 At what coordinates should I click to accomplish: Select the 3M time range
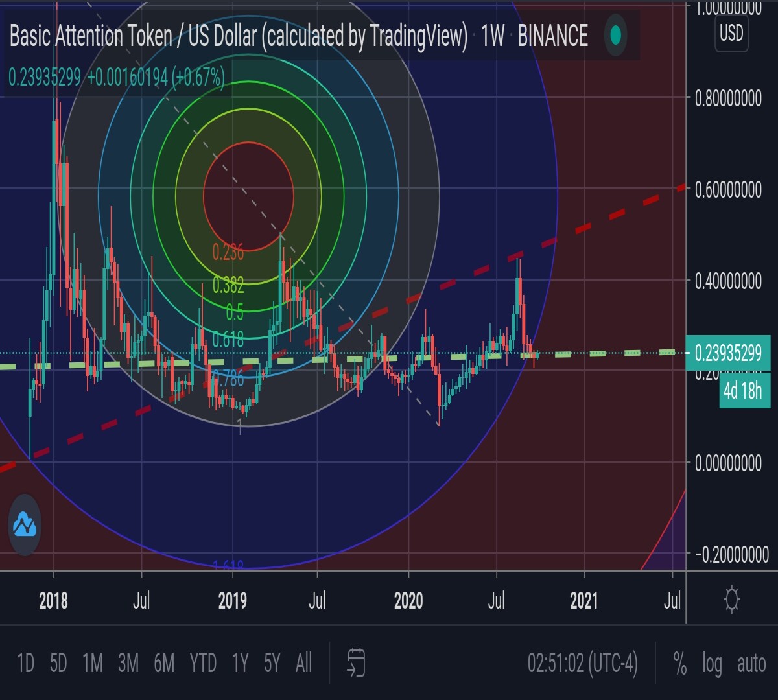[x=128, y=663]
